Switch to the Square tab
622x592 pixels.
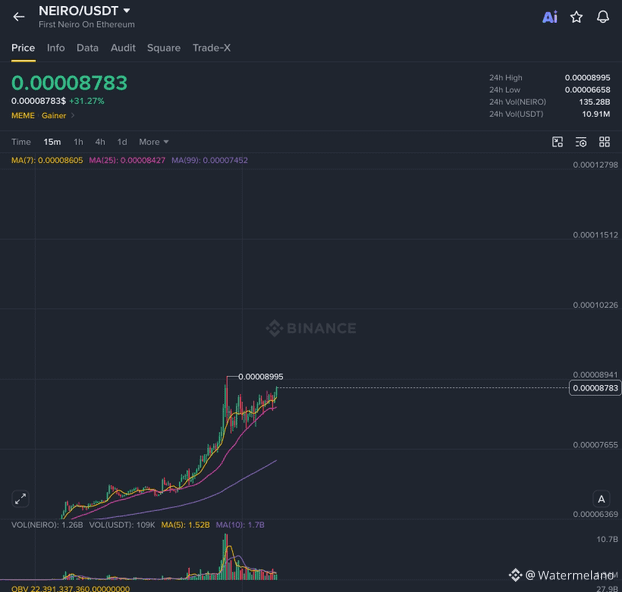pyautogui.click(x=163, y=48)
